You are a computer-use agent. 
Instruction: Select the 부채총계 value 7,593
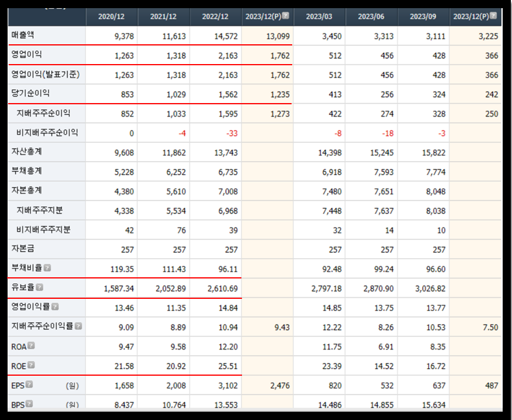pos(384,172)
